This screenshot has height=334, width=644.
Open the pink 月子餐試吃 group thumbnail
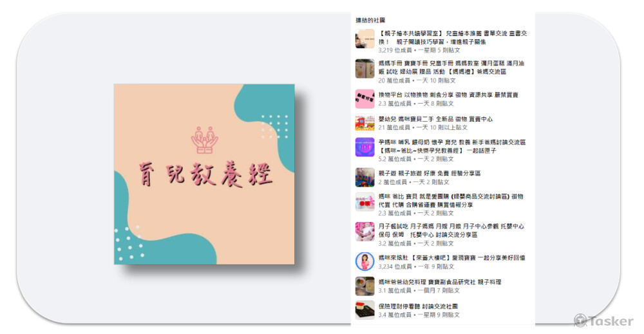tap(365, 232)
